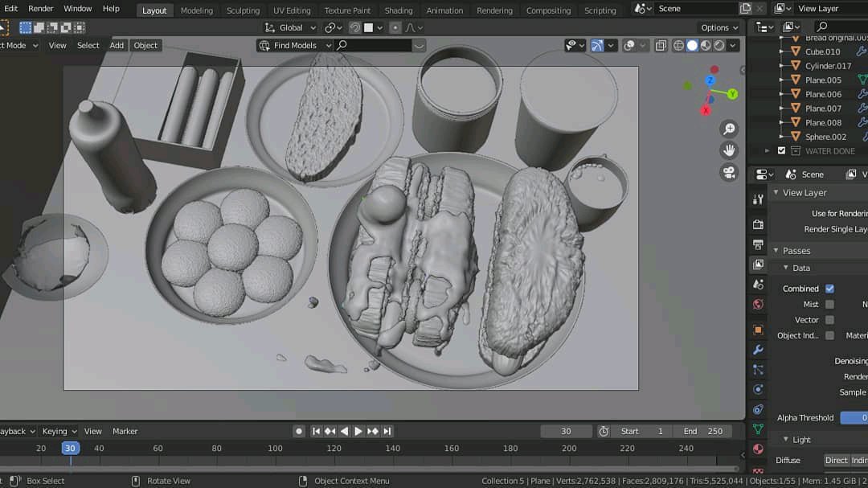Open the Shading tab
Viewport: 868px width, 488px height.
pyautogui.click(x=399, y=10)
